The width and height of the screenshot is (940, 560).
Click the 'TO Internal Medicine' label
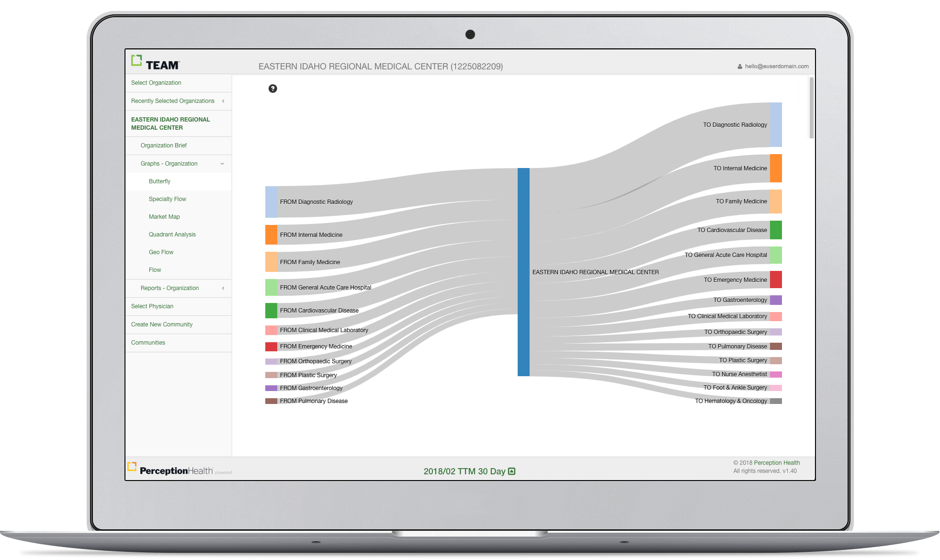[740, 168]
